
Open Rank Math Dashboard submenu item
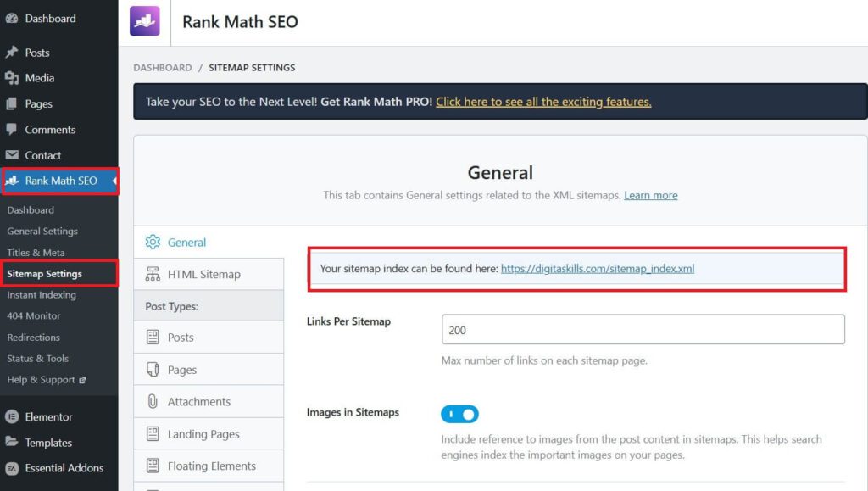coord(31,209)
